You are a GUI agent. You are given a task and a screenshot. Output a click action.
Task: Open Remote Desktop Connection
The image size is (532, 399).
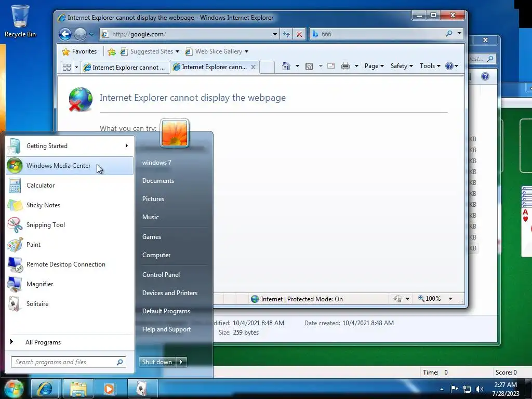[x=70, y=264]
